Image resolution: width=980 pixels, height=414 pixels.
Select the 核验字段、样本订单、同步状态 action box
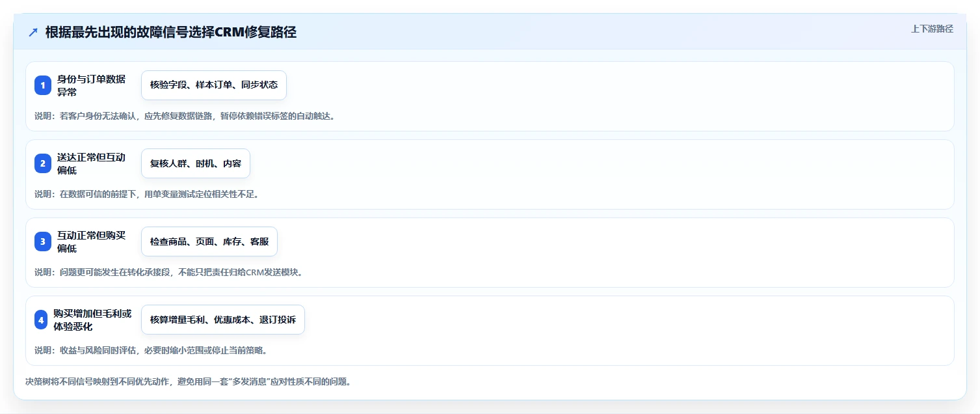point(214,85)
